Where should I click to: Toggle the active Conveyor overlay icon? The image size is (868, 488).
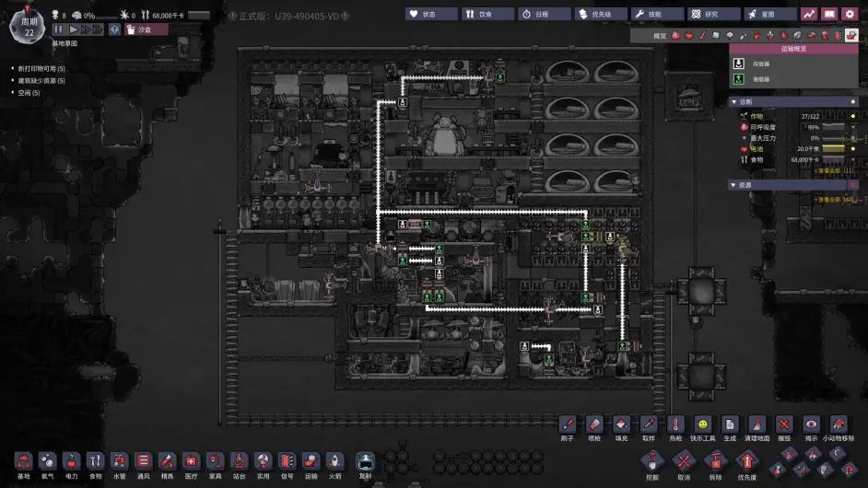pyautogui.click(x=851, y=35)
